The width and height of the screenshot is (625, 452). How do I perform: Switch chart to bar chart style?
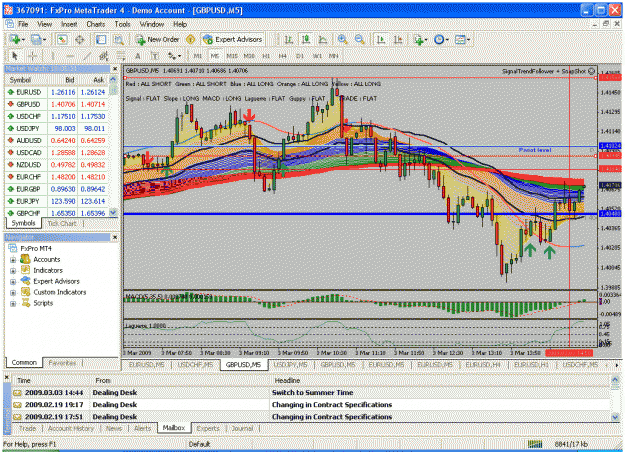289,39
